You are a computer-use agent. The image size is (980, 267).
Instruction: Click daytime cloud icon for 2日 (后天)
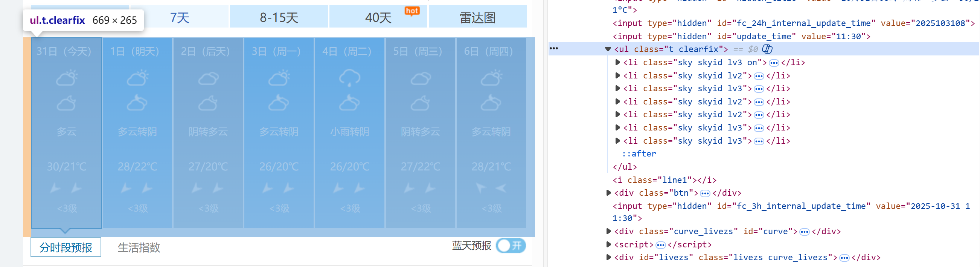click(x=208, y=78)
